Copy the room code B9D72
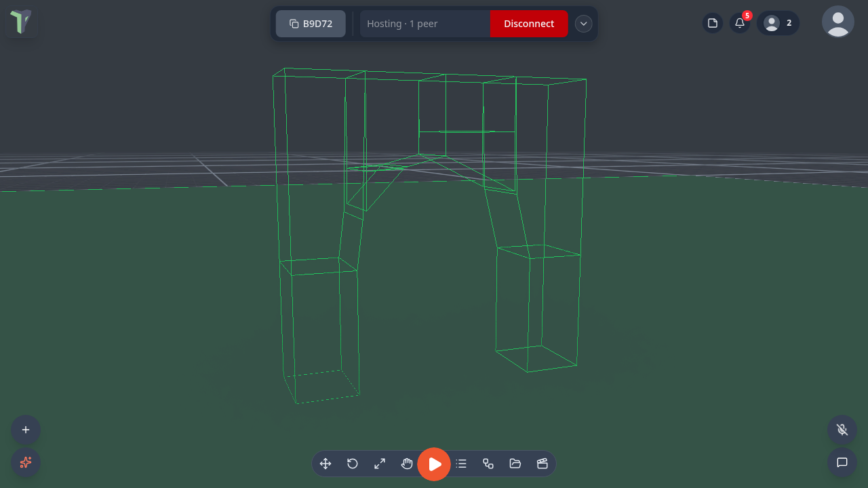868x488 pixels. [311, 24]
